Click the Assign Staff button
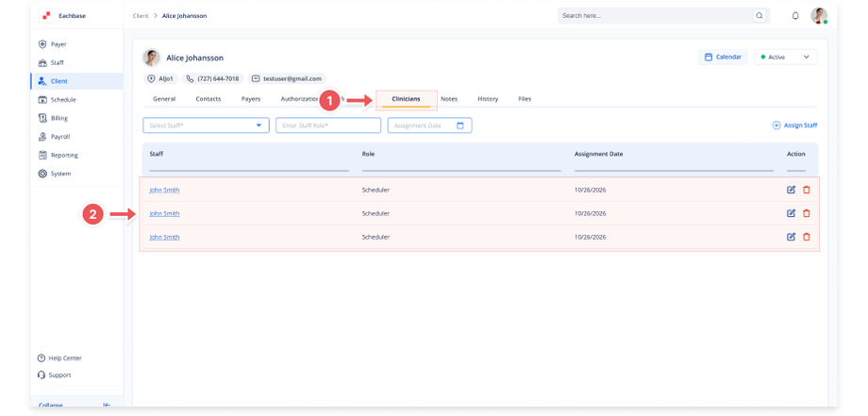The width and height of the screenshot is (868, 416). point(794,125)
